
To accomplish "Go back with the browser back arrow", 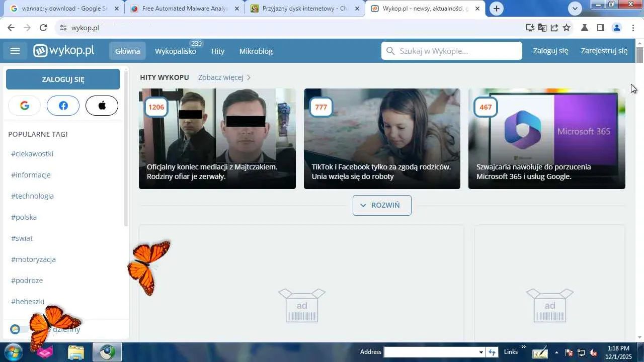I will click(x=11, y=28).
